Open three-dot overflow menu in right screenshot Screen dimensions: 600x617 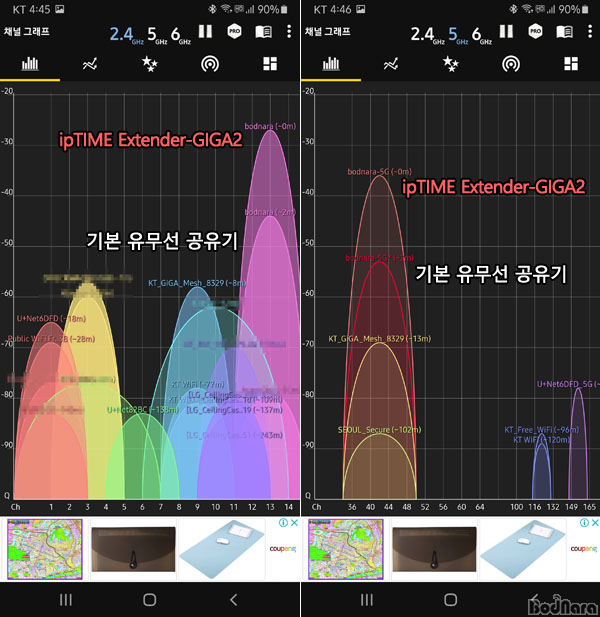590,31
